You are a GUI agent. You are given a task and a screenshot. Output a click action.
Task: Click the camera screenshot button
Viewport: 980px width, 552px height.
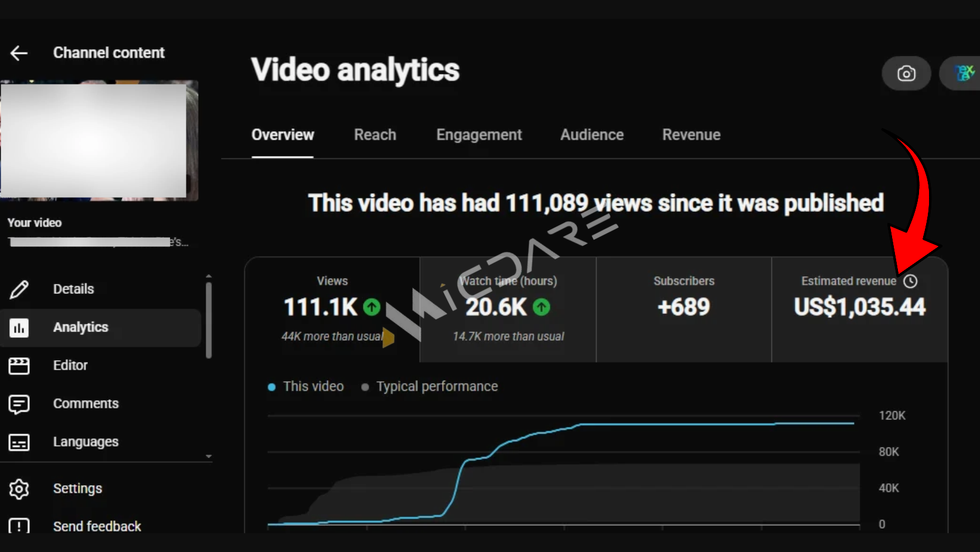pos(906,73)
